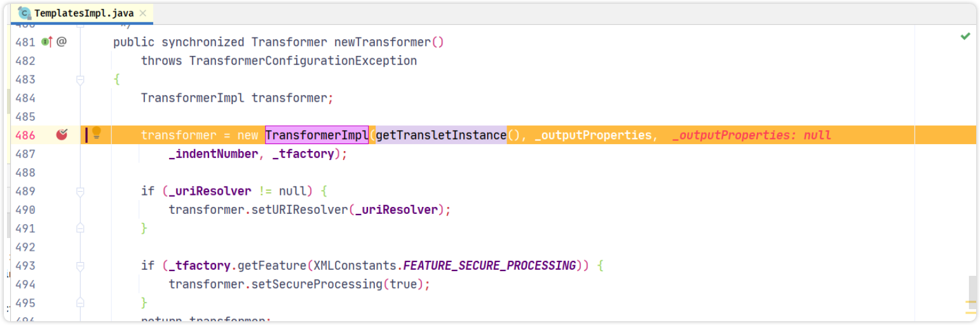Click the implements-method gutter icon on line 481
Screen dimensions: 980x325
[46, 42]
